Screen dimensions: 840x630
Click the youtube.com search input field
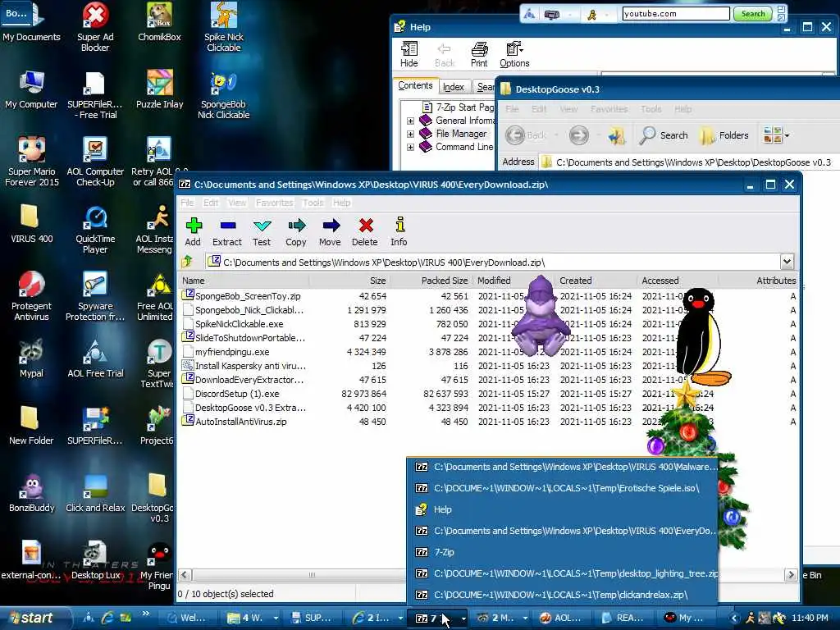pos(676,13)
